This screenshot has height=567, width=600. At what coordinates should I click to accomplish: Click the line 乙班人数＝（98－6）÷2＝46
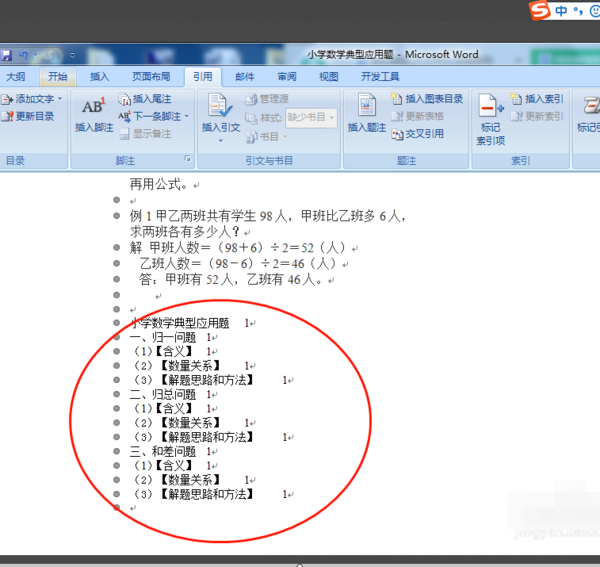click(x=239, y=264)
